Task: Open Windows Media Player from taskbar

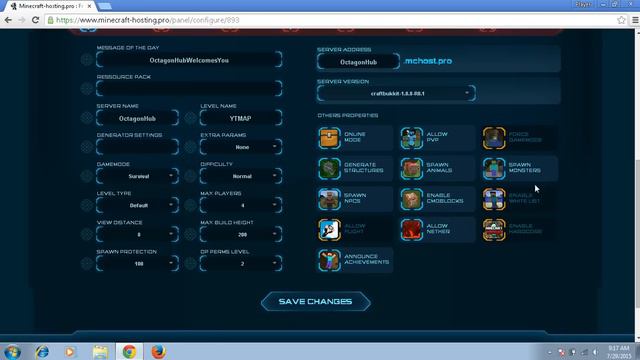Action: 70,352
